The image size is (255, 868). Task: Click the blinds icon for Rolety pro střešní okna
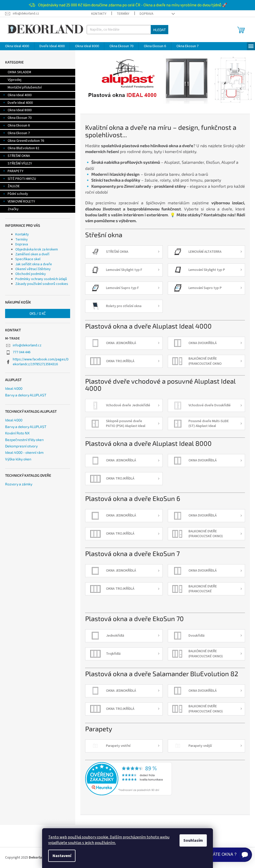(95, 306)
